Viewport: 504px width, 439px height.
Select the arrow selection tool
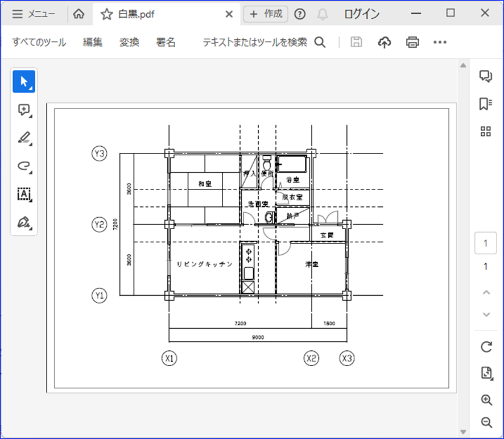click(24, 81)
